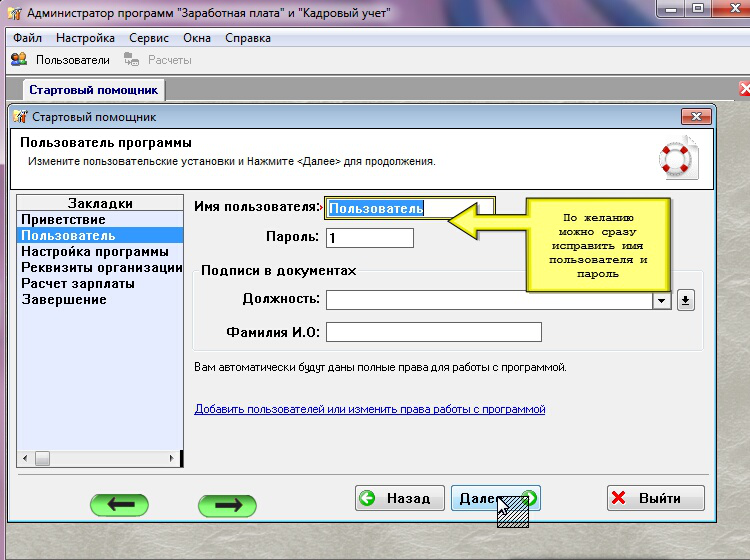750x560 pixels.
Task: Select Расчет зарплаты bookmark
Action: coord(100,284)
